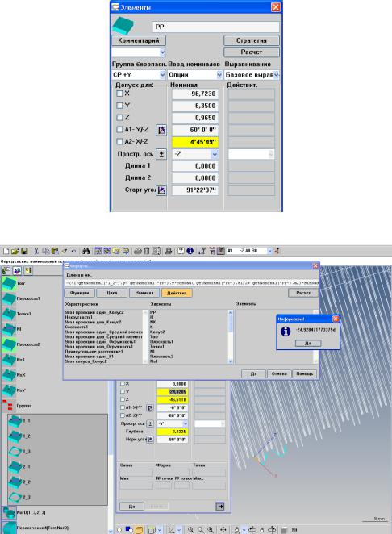Click the first icon above the element tree

(x=6, y=271)
